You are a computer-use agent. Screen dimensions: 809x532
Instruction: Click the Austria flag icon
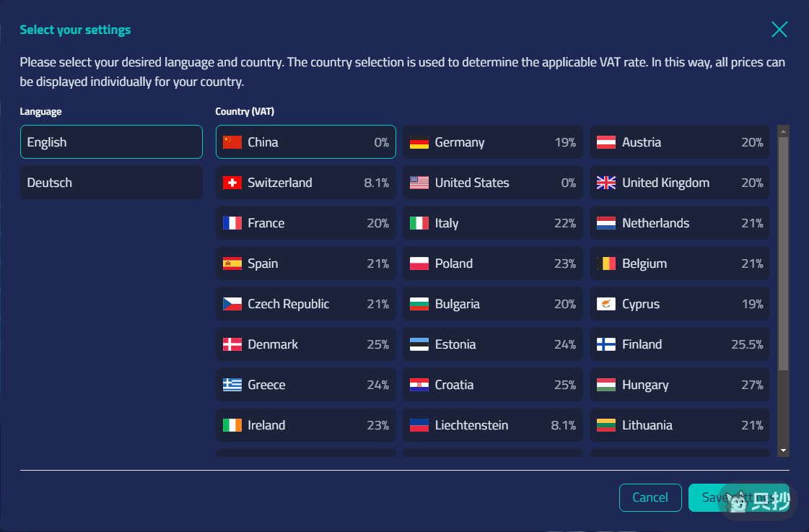pos(606,142)
